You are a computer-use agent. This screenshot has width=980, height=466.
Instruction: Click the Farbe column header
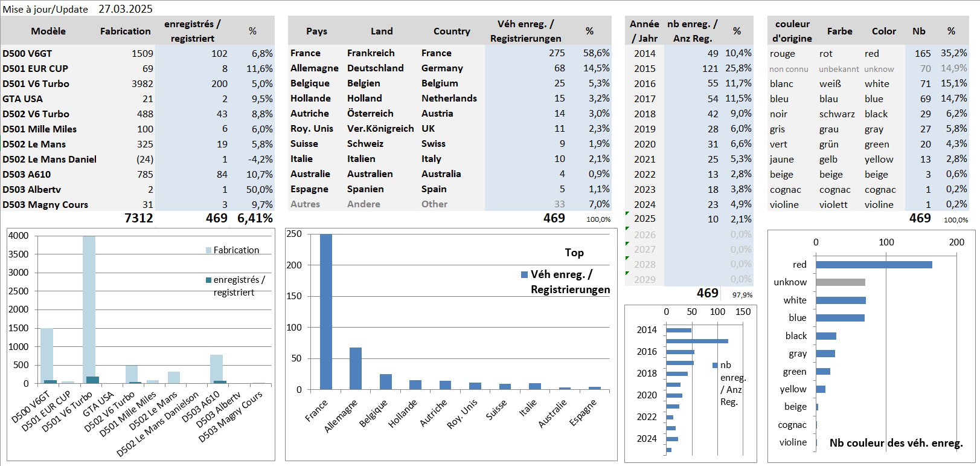[x=840, y=31]
